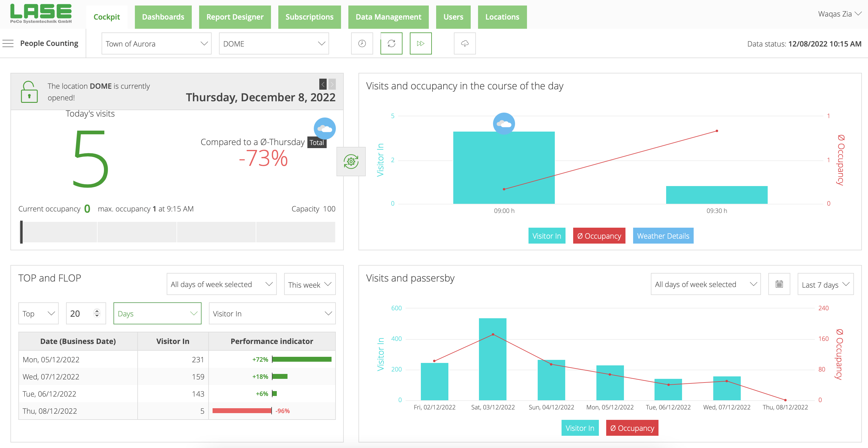Toggle Visitor In series in daily chart
Screen dimensions: 868x448
546,236
